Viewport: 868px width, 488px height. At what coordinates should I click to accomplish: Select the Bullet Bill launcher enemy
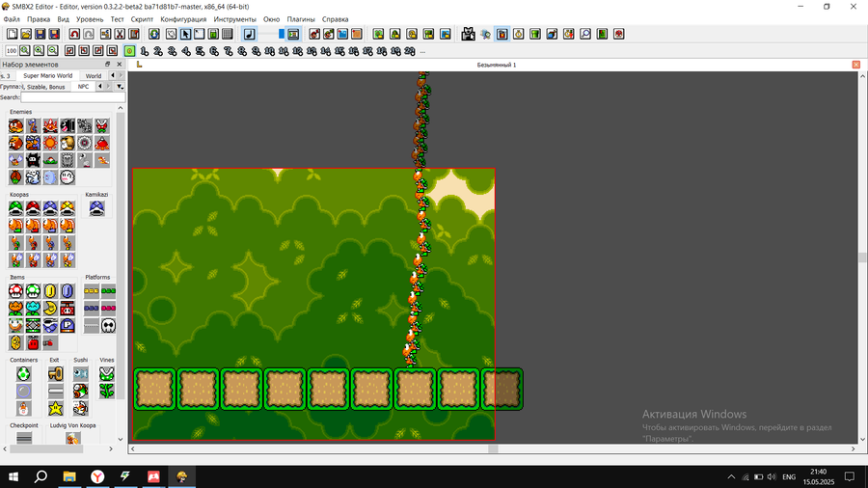(x=68, y=126)
